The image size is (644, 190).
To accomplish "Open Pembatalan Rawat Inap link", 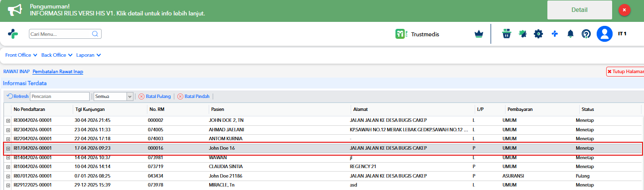I will [58, 72].
